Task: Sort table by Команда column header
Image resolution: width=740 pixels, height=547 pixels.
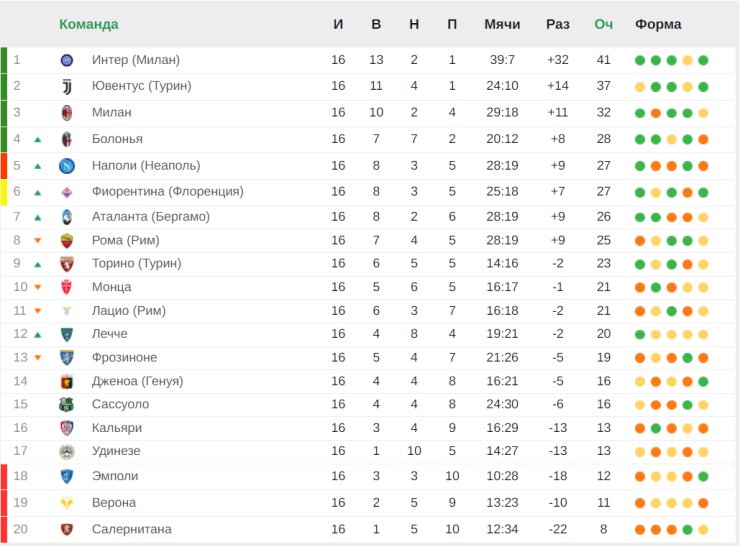Action: coord(89,24)
